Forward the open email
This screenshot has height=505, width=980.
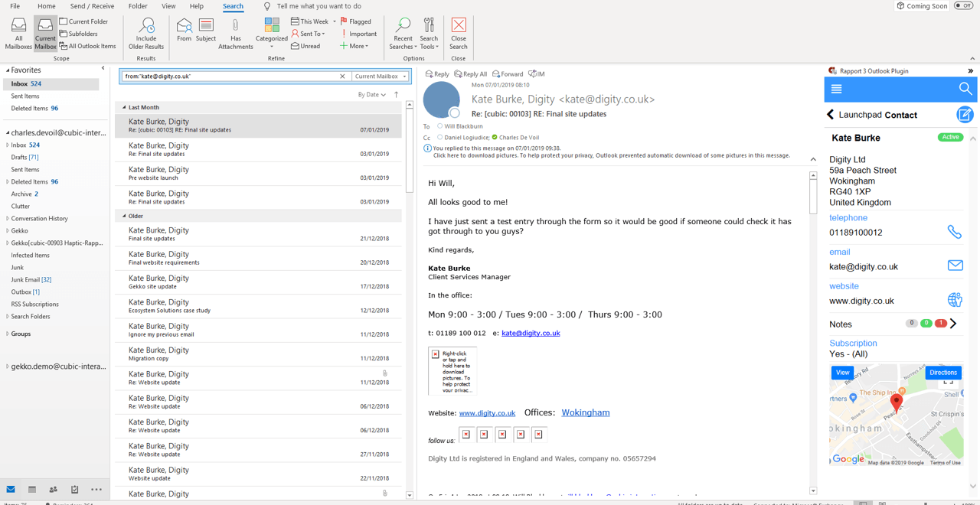coord(507,74)
